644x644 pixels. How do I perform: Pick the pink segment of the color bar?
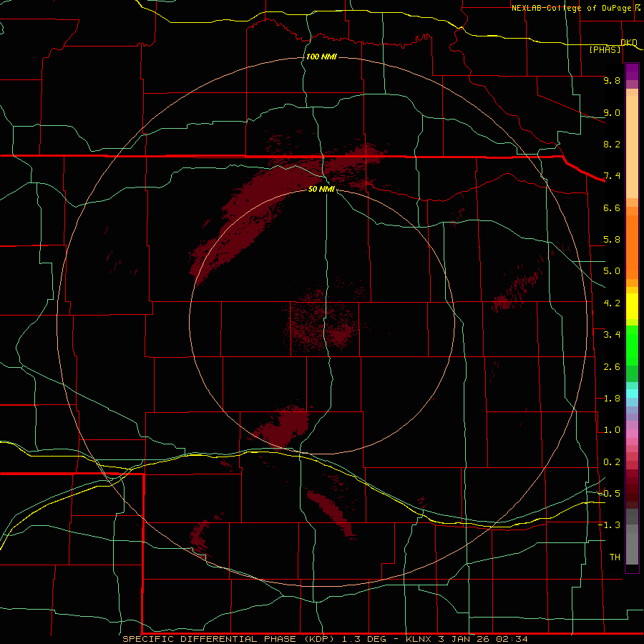632,434
